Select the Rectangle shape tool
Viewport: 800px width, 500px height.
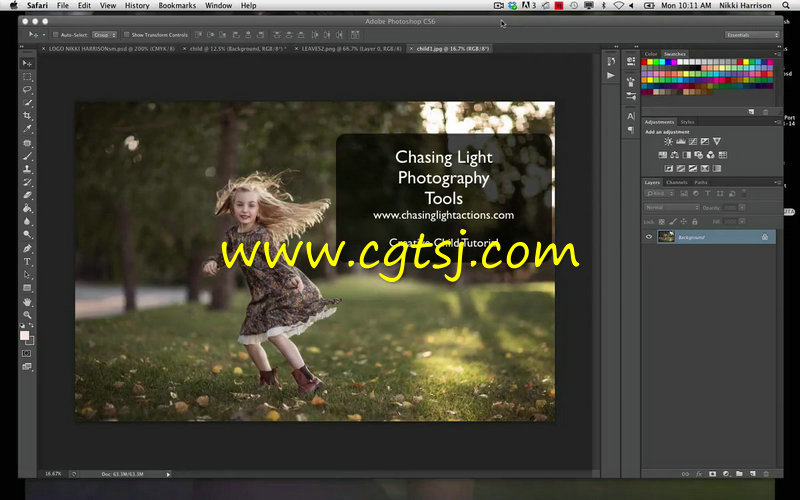[27, 288]
